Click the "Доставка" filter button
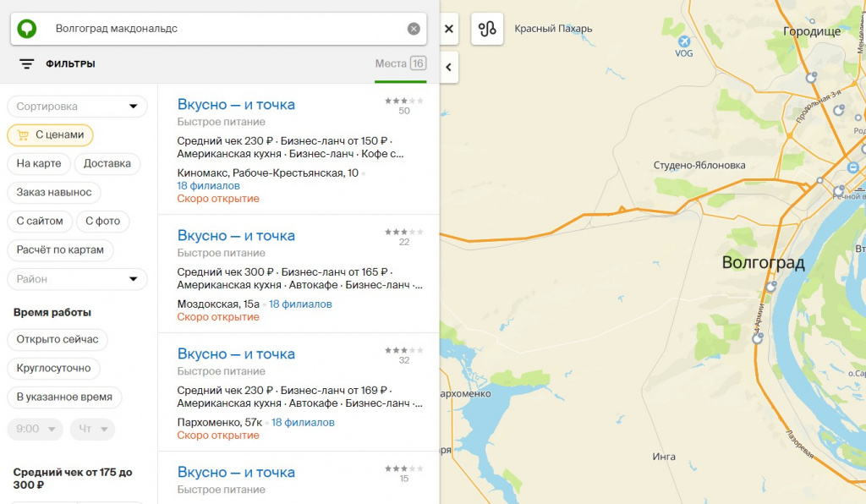The width and height of the screenshot is (866, 504). click(x=107, y=164)
